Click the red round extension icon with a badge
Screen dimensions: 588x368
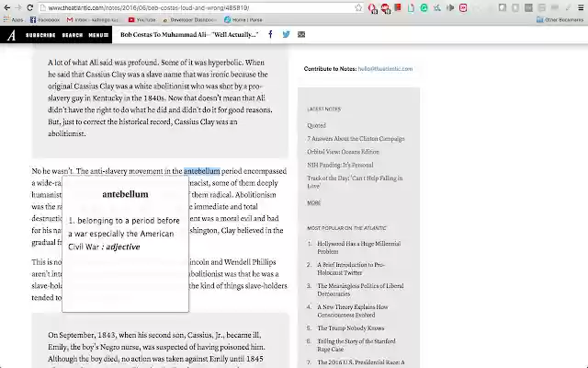(385, 8)
